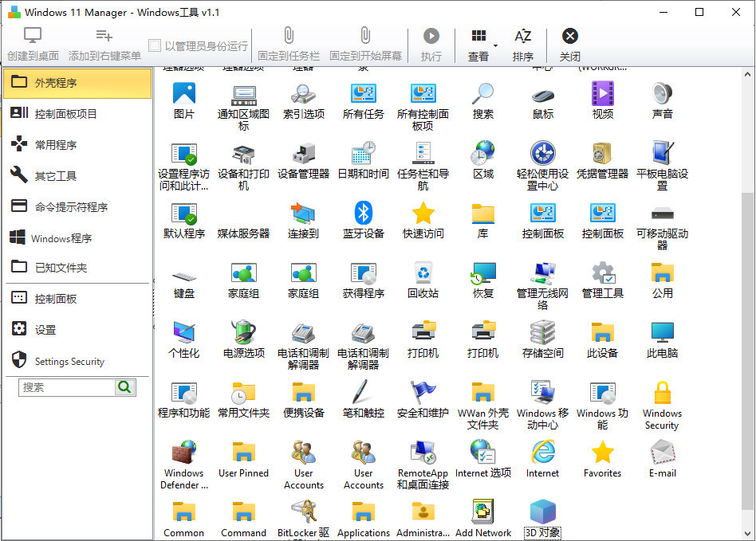
Task: Click the 快速访问 star icon
Action: 423,214
